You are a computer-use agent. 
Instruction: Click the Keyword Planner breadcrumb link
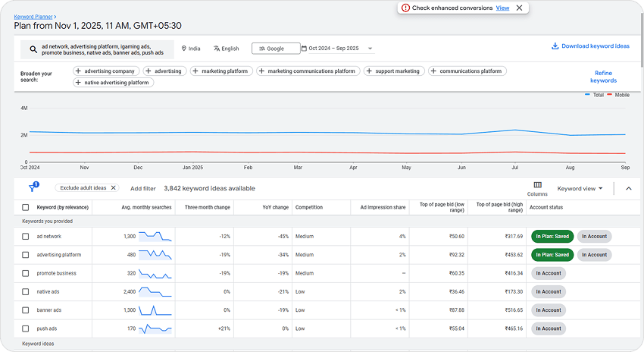pos(33,17)
